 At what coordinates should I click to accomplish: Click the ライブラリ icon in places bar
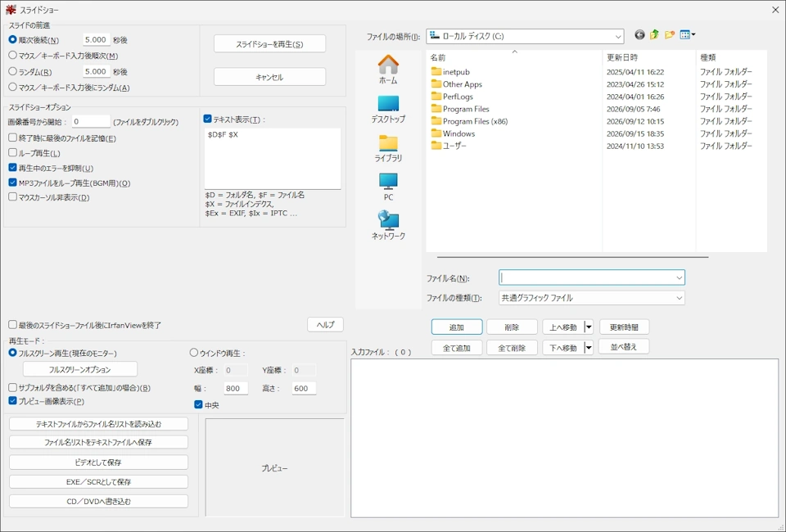(388, 148)
